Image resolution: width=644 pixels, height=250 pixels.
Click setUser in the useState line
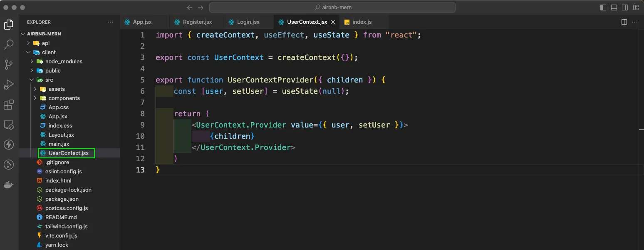pyautogui.click(x=248, y=91)
